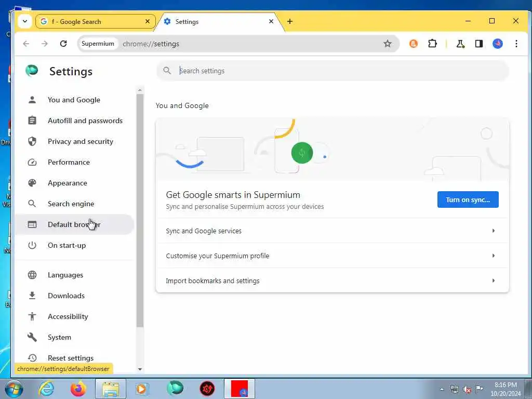
Task: Open Internet Explorer from the taskbar
Action: click(46, 388)
